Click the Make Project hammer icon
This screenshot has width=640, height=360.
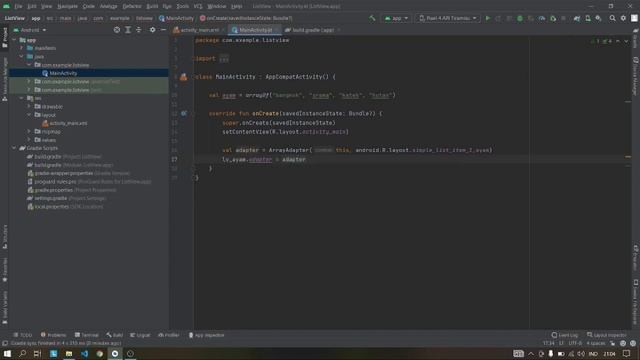[372, 18]
